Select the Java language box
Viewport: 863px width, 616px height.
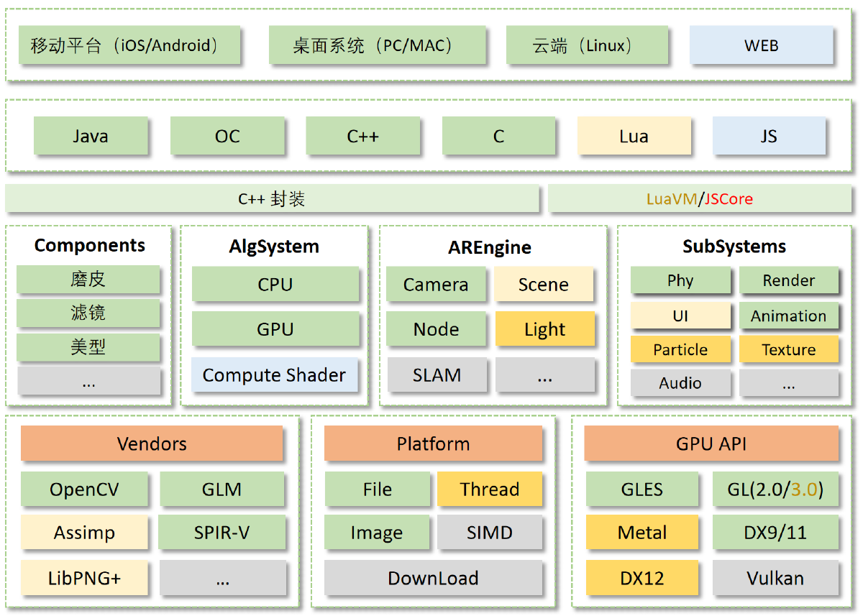[x=91, y=137]
